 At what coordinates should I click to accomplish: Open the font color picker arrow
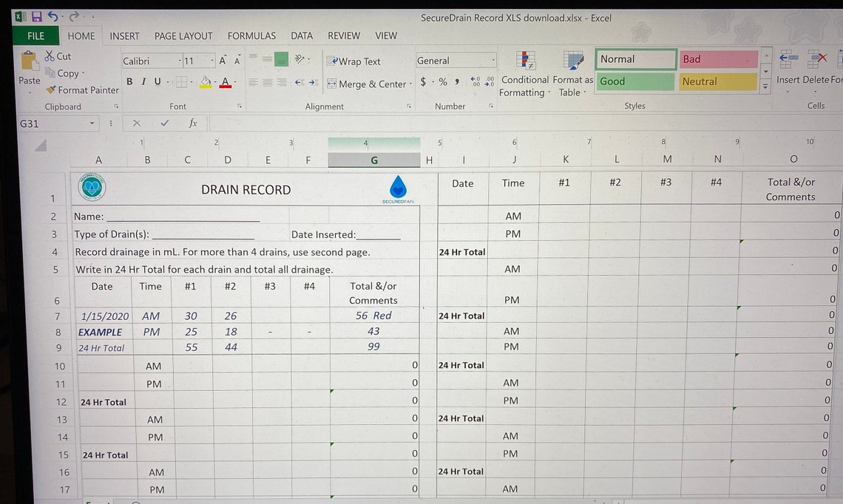(234, 84)
